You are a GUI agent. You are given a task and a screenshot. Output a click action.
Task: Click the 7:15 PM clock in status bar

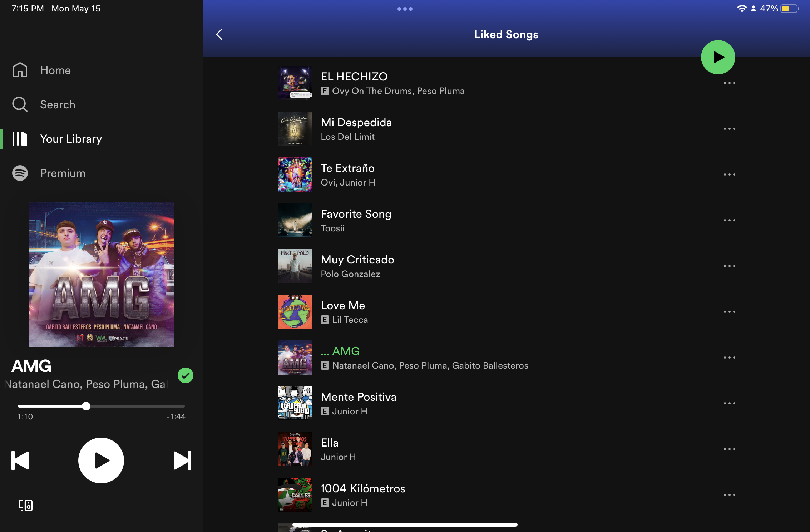[28, 9]
